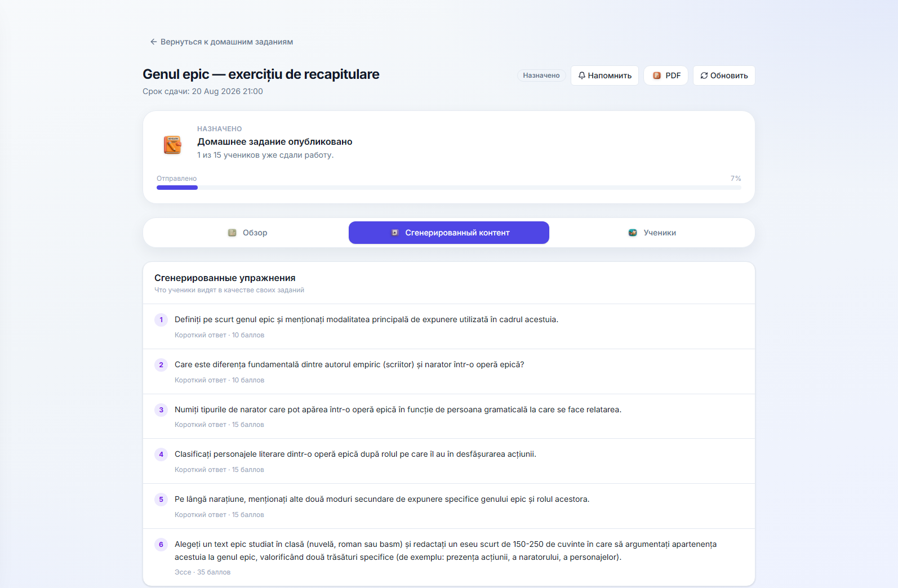Export homework with the PDF button

(x=666, y=75)
